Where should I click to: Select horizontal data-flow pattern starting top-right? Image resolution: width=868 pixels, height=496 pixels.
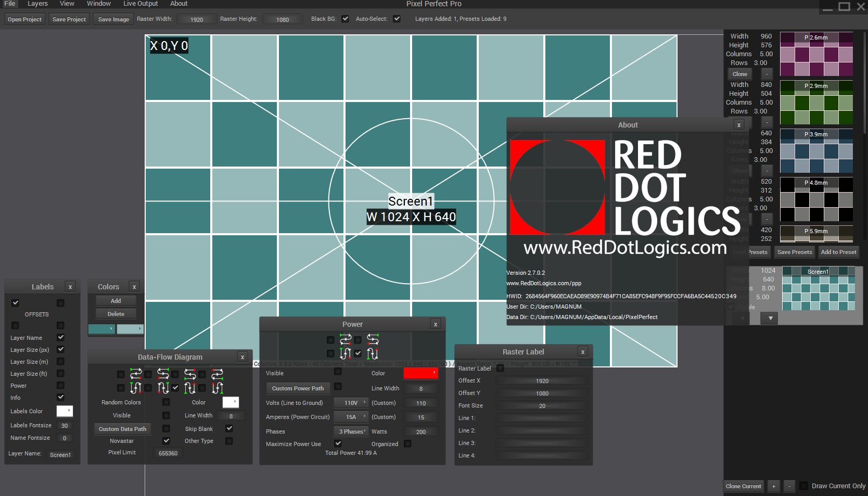tap(163, 374)
